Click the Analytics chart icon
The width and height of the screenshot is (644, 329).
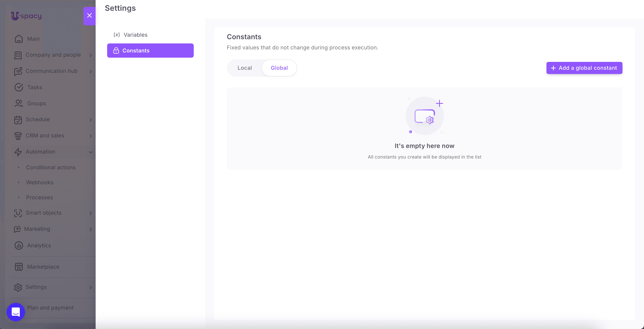click(19, 245)
